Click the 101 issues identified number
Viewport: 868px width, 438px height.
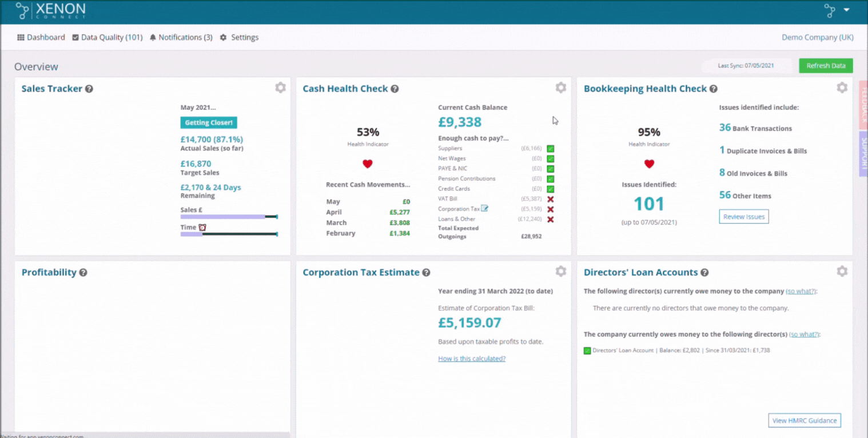649,204
